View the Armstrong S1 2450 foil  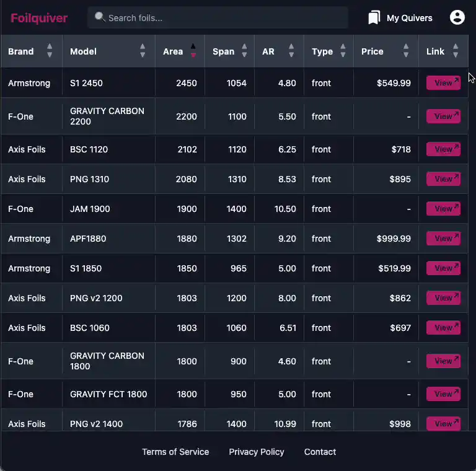click(x=443, y=83)
